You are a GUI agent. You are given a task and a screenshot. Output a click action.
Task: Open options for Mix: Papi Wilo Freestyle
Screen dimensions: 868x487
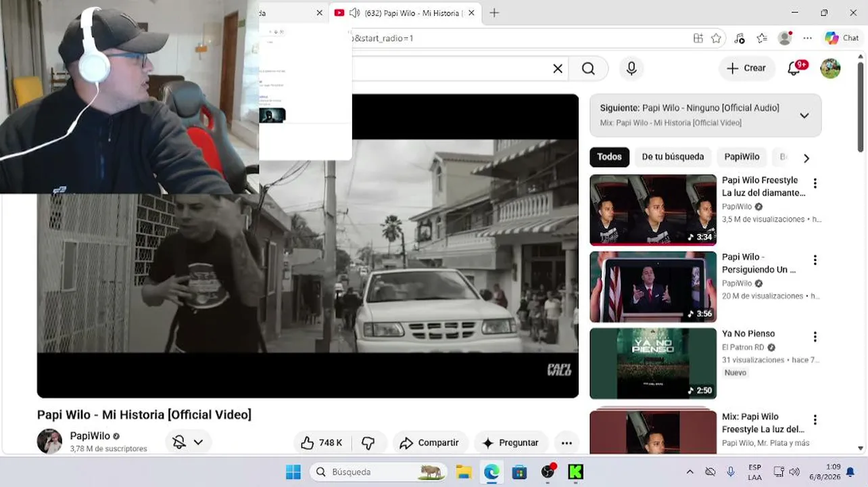click(x=815, y=420)
